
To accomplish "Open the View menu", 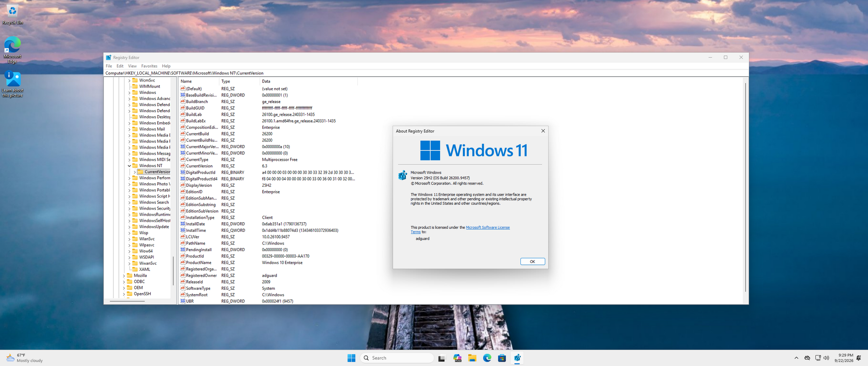I will [132, 66].
